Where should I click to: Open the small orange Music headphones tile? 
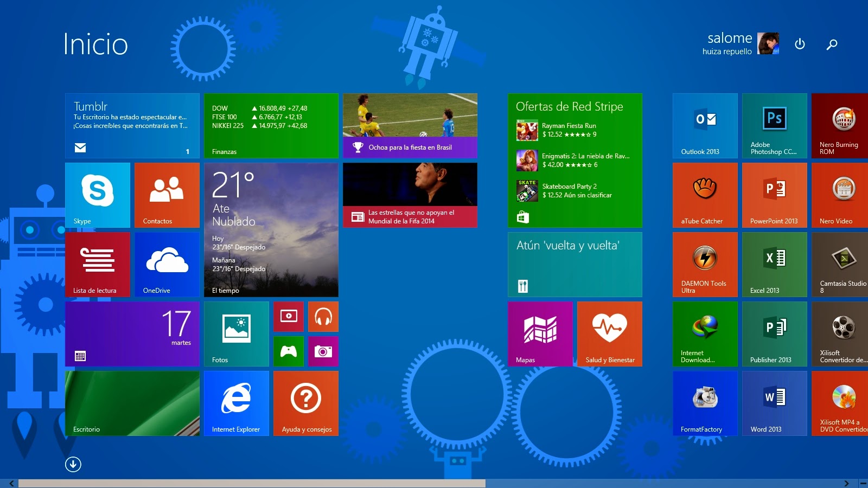pyautogui.click(x=323, y=317)
